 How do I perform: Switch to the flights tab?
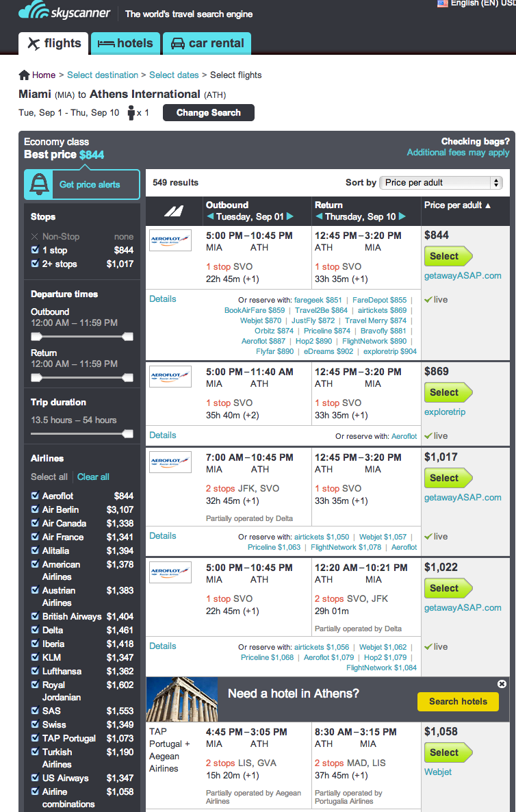54,44
